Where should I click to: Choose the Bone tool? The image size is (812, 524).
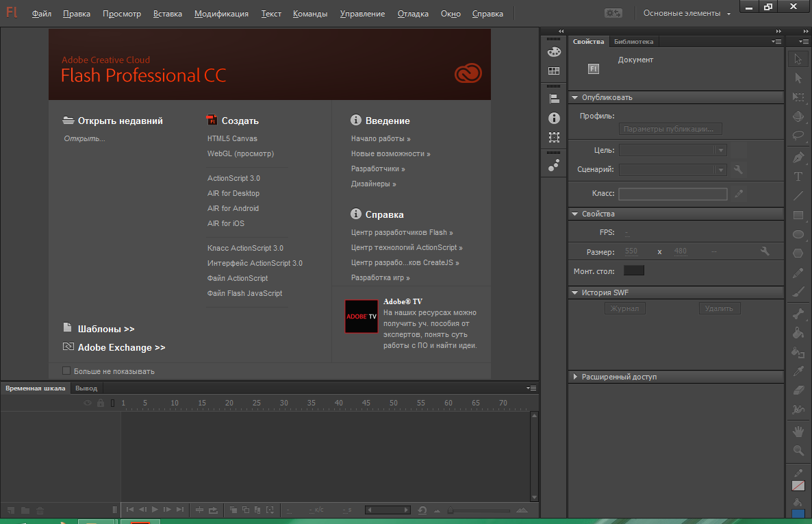pos(798,314)
